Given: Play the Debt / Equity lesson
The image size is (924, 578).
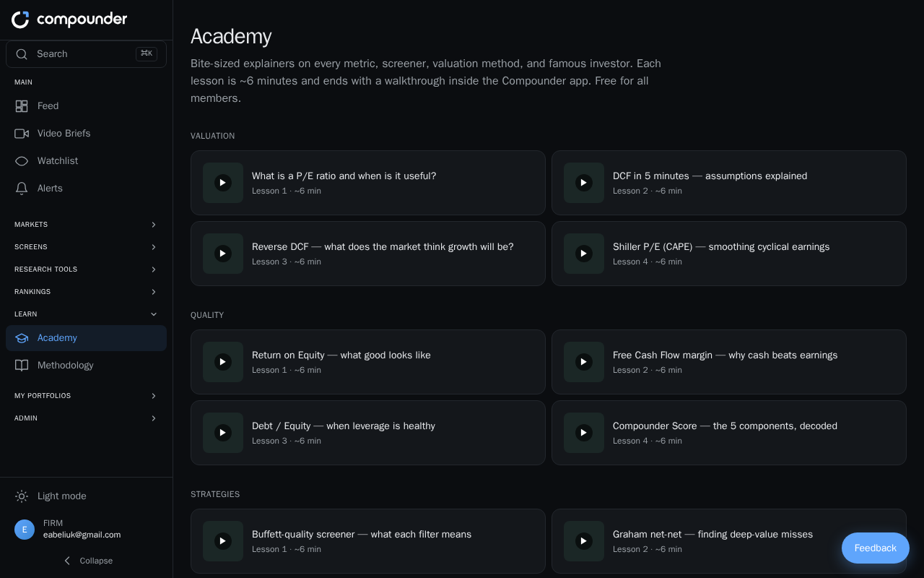Looking at the screenshot, I should (223, 433).
